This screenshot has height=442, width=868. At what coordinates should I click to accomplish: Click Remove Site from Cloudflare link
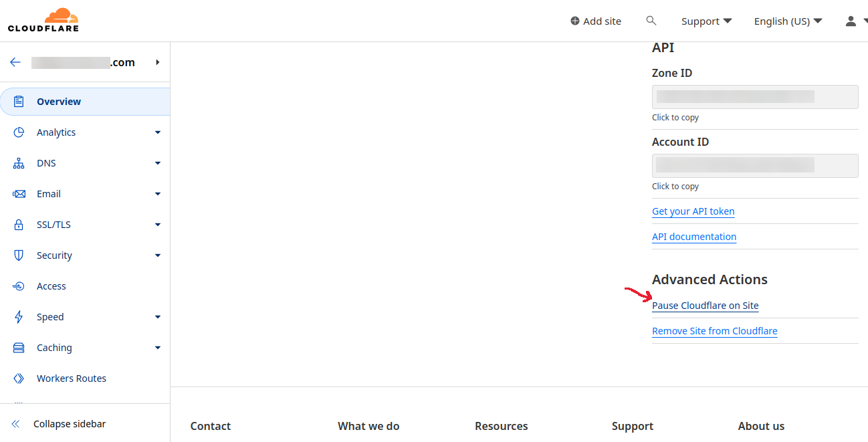[714, 331]
